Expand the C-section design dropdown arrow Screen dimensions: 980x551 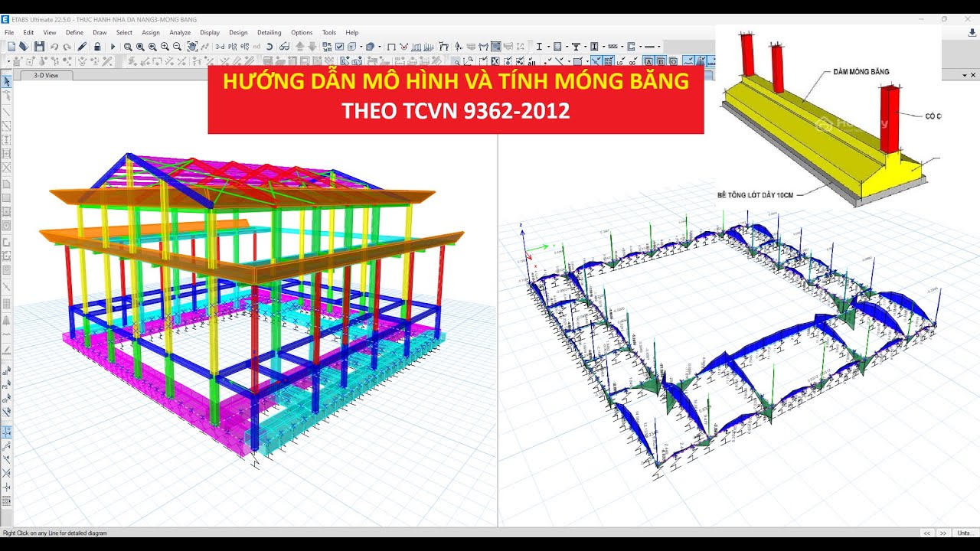[x=640, y=47]
